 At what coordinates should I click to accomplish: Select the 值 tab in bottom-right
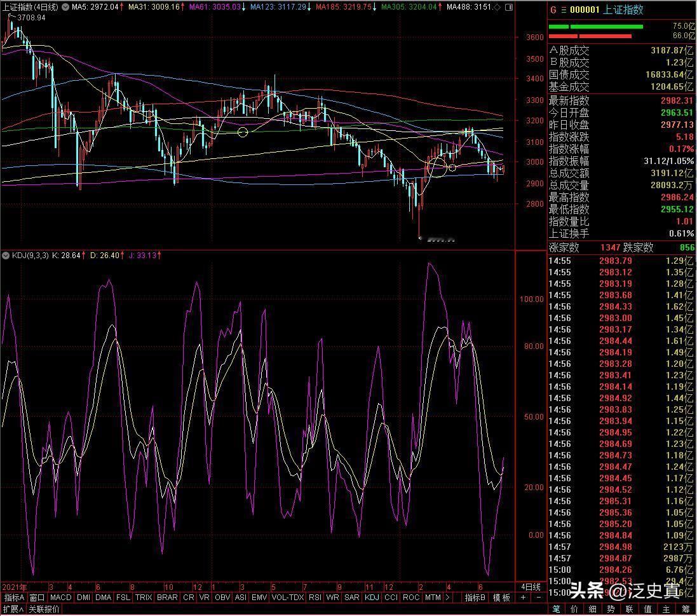click(x=647, y=609)
